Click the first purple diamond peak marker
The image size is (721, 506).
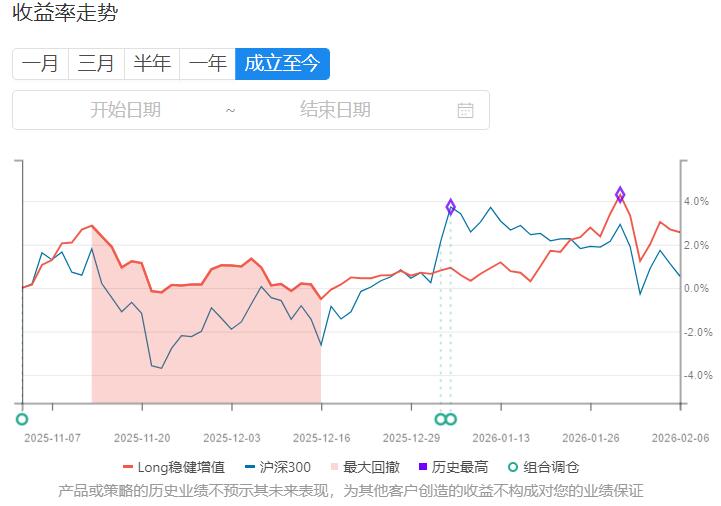tap(451, 207)
